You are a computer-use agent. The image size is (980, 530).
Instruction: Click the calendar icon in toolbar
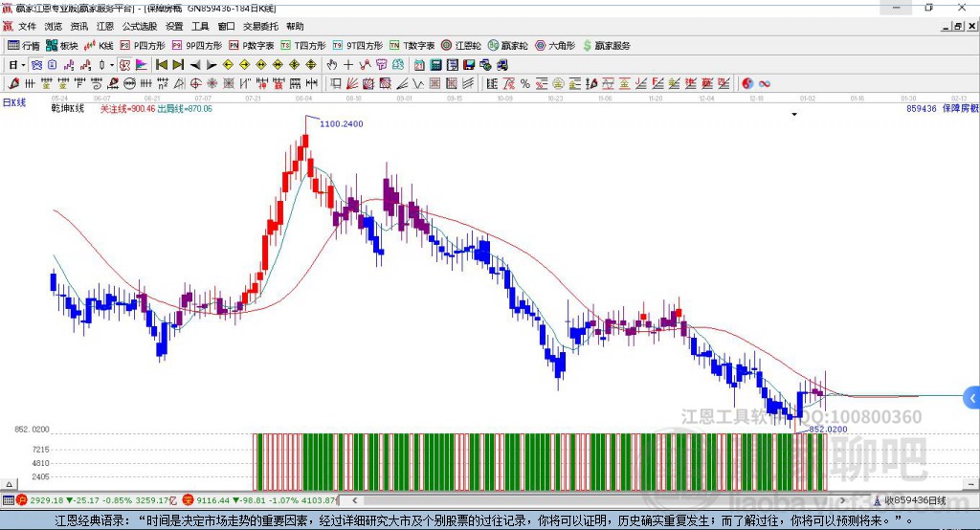(x=419, y=65)
